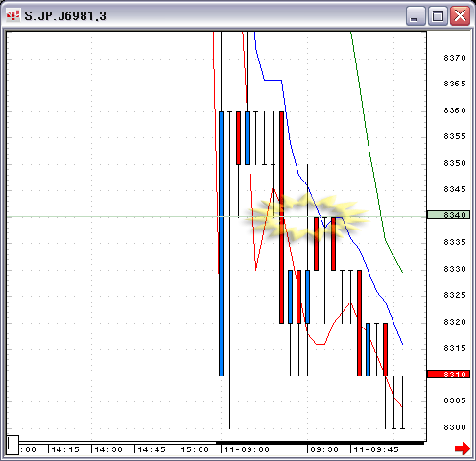Click the green 8340 price marker

tap(448, 215)
